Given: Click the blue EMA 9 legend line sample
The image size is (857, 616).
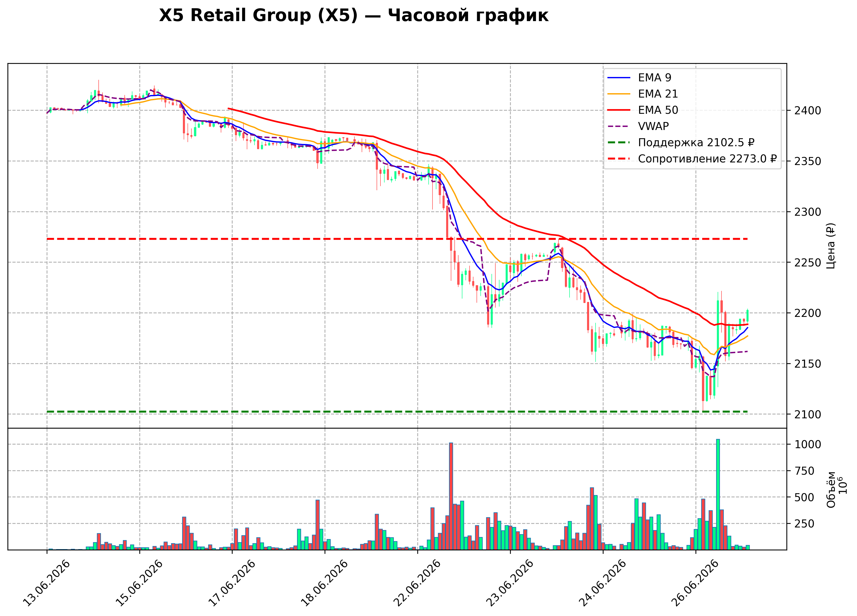Looking at the screenshot, I should point(619,78).
